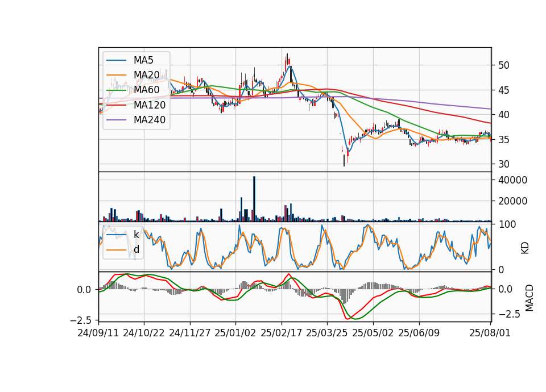Select the MA120 legend label

click(x=150, y=105)
